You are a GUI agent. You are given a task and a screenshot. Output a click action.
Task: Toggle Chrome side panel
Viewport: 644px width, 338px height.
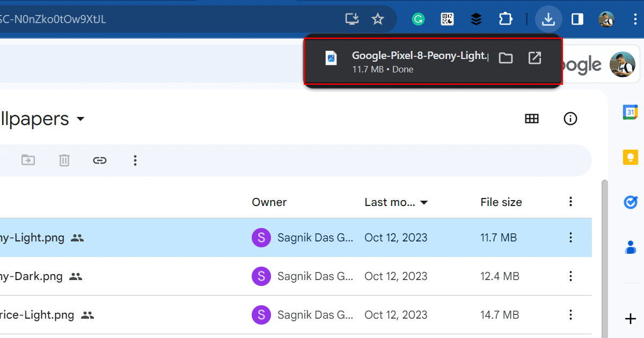tap(577, 20)
